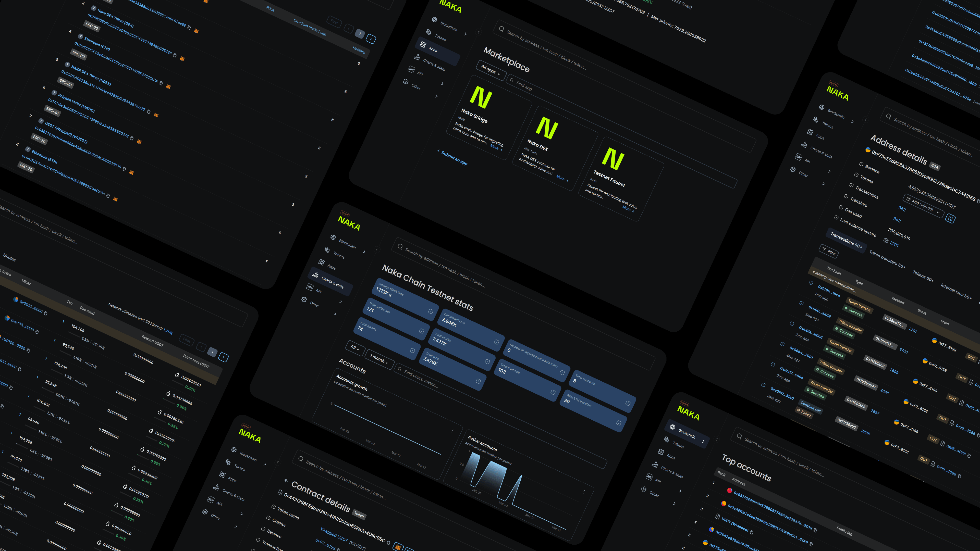
Task: Click More link on Naka Bridge card
Action: pyautogui.click(x=496, y=147)
